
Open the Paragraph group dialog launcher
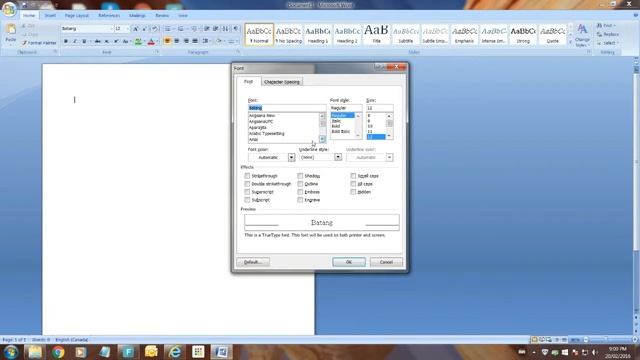238,52
